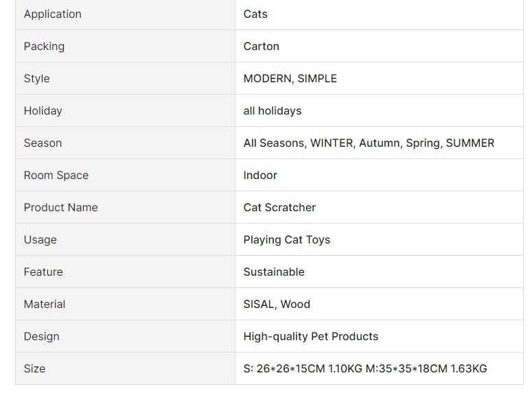Viewport: 532px width, 393px height.
Task: Click the Holiday label cell
Action: click(43, 111)
